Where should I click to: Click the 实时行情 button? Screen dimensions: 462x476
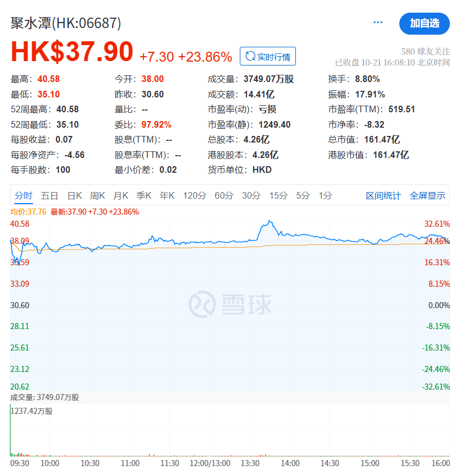click(x=268, y=57)
